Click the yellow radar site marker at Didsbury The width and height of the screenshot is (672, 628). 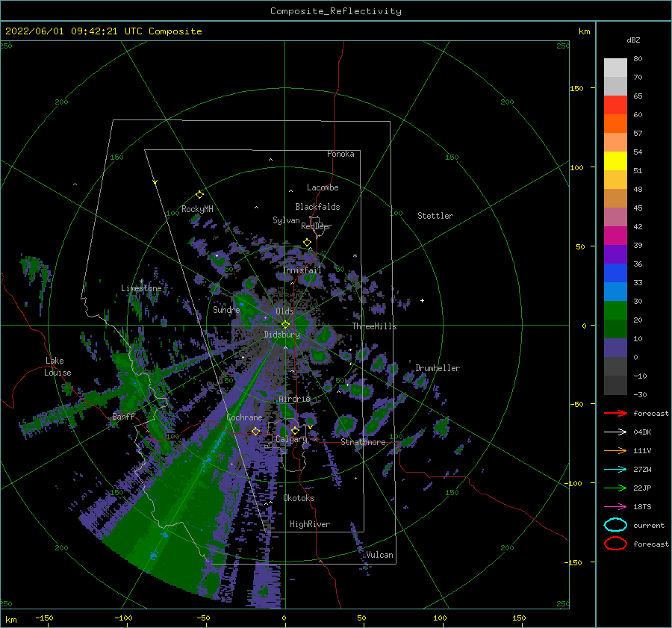[x=285, y=325]
